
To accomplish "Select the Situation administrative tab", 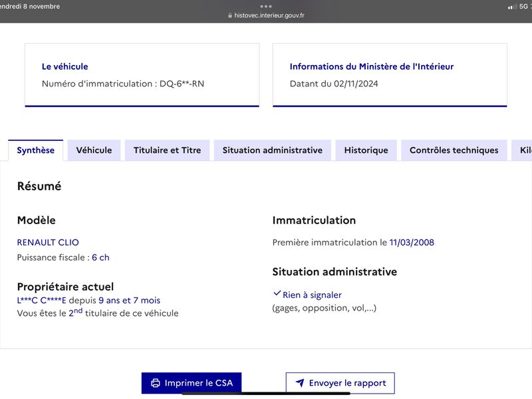I will 273,150.
